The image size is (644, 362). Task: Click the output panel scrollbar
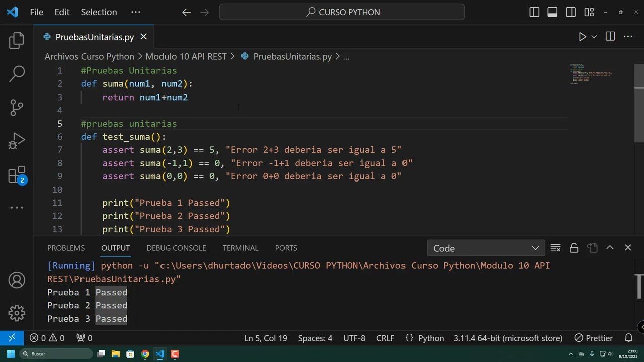tap(639, 286)
